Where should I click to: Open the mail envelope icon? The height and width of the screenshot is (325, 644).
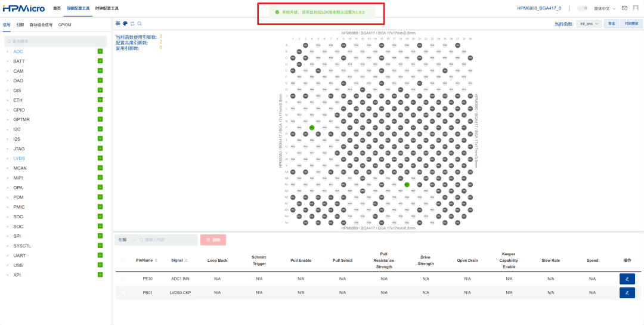click(624, 8)
